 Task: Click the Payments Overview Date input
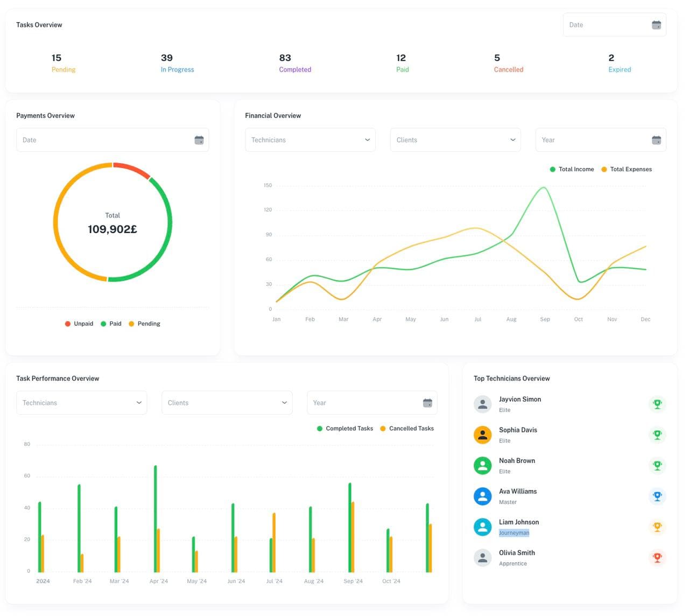coord(113,140)
